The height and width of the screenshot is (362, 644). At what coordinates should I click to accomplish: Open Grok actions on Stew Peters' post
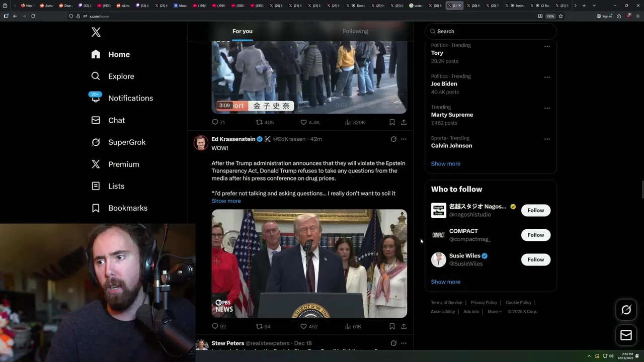pos(393,343)
